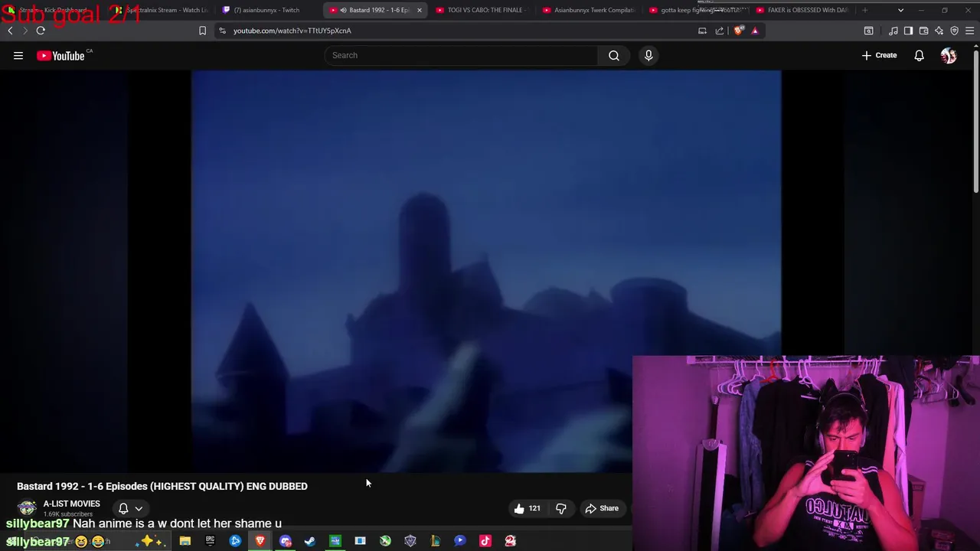The image size is (980, 551).
Task: Open a new browser tab
Action: tap(865, 10)
